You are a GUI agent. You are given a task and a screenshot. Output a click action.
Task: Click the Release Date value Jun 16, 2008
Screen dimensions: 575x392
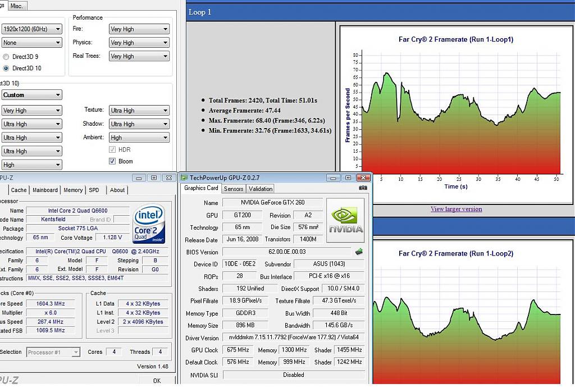point(243,239)
